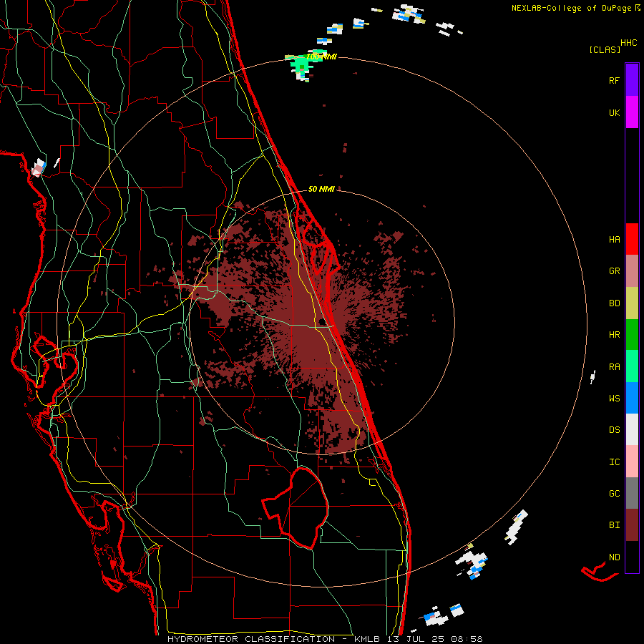The image size is (644, 644).
Task: Click the 08:58 timestamp
Action: pyautogui.click(x=466, y=639)
